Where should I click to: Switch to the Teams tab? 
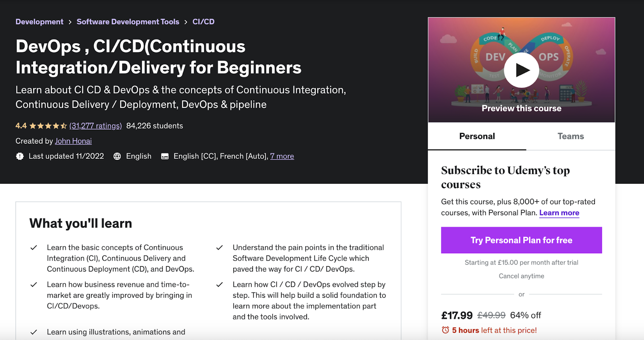[570, 136]
